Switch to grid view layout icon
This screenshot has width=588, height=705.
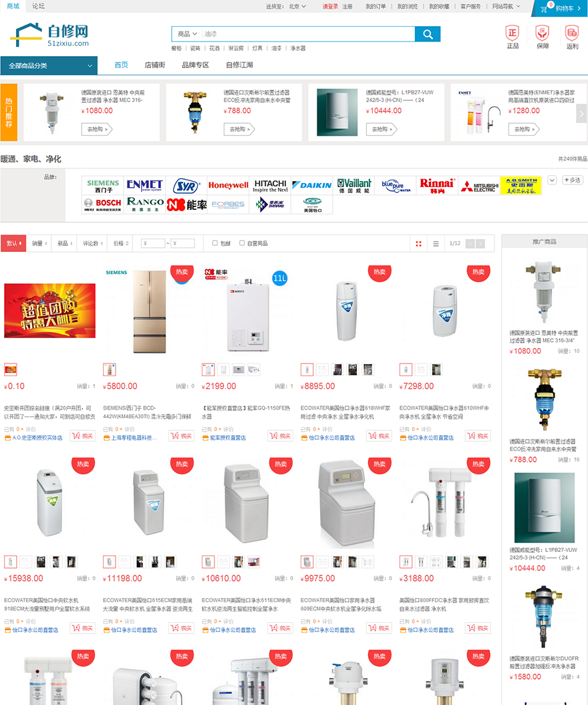418,244
